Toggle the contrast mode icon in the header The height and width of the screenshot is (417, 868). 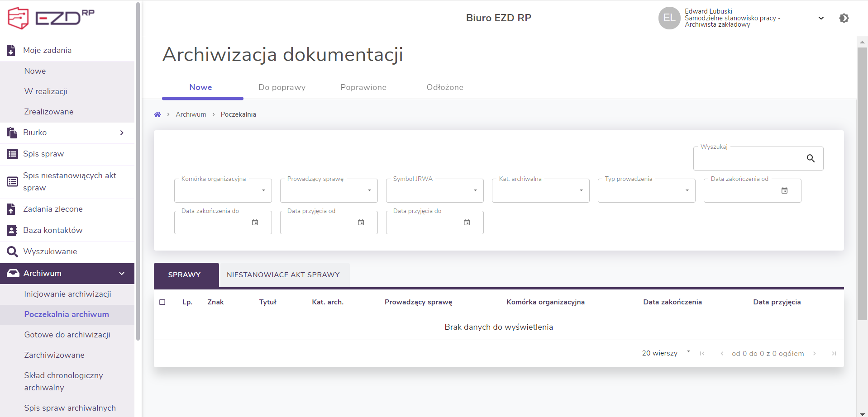pos(844,18)
